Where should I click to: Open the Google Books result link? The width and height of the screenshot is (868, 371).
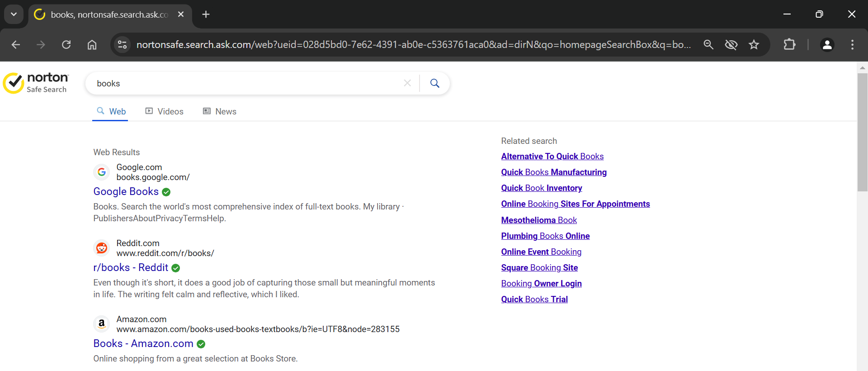(126, 191)
